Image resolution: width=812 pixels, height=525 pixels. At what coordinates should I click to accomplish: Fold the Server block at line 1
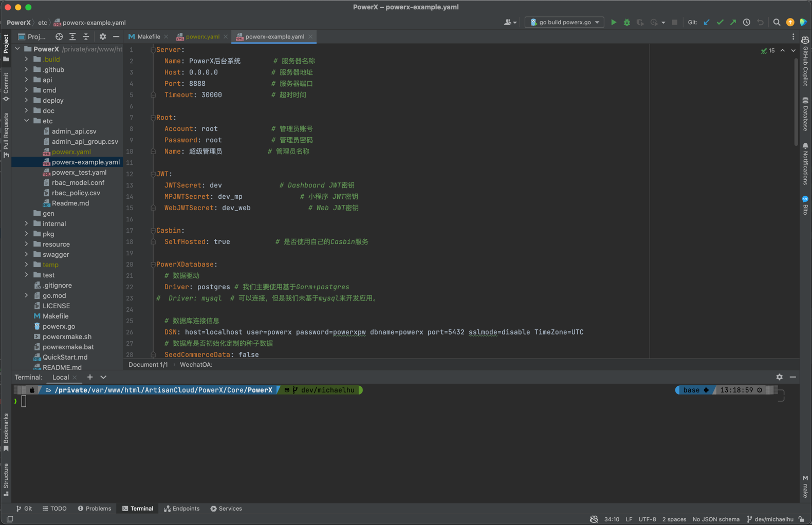(153, 50)
